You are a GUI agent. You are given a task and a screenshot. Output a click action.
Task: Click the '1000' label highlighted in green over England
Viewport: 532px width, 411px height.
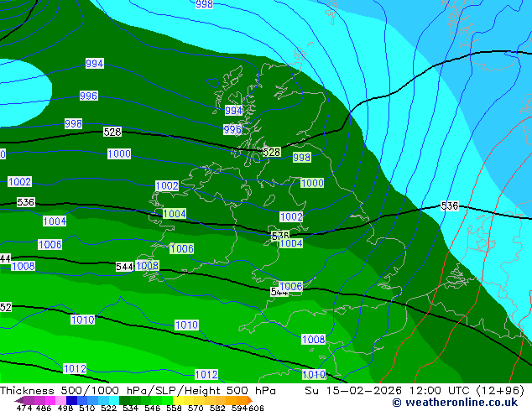pos(312,183)
